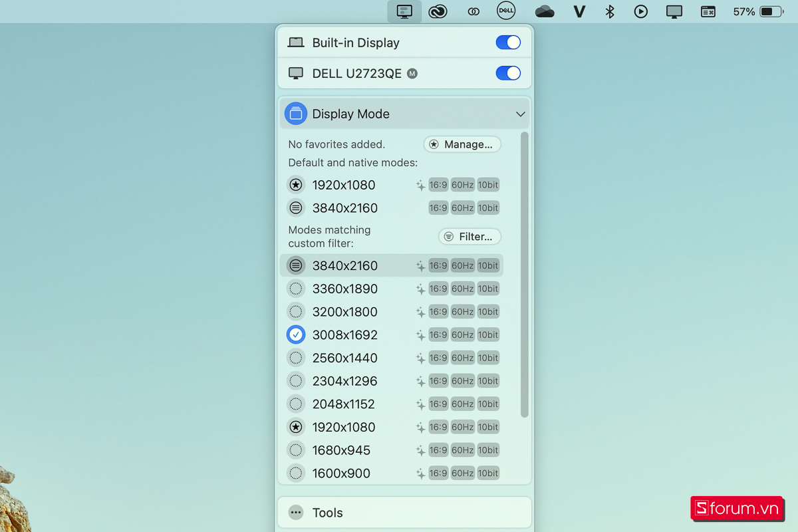Open the screen mirroring menu bar icon
Screen dimensions: 798x532
[674, 11]
